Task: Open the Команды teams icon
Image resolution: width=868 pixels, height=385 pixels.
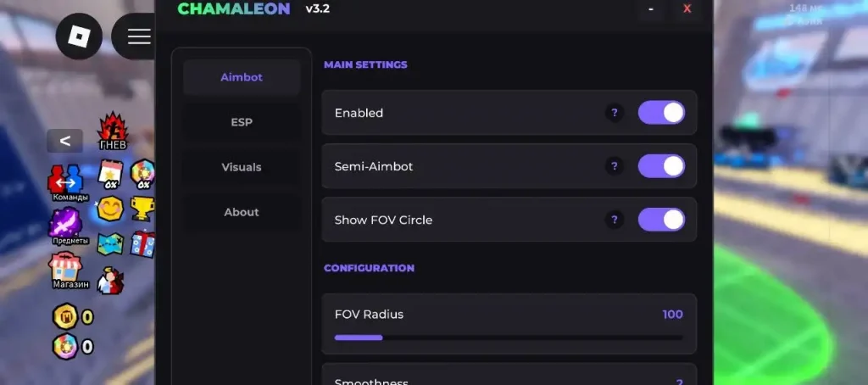Action: pyautogui.click(x=70, y=183)
